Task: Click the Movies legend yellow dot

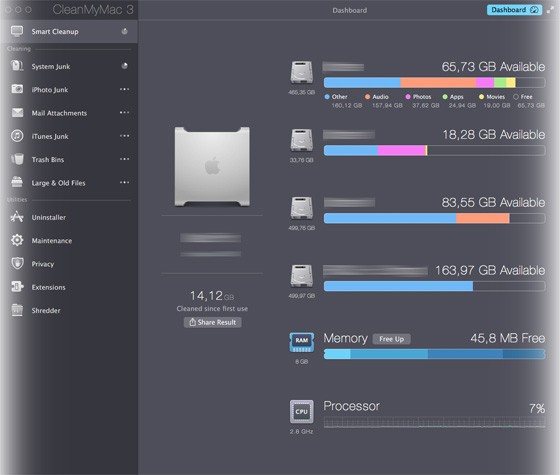Action: (481, 97)
